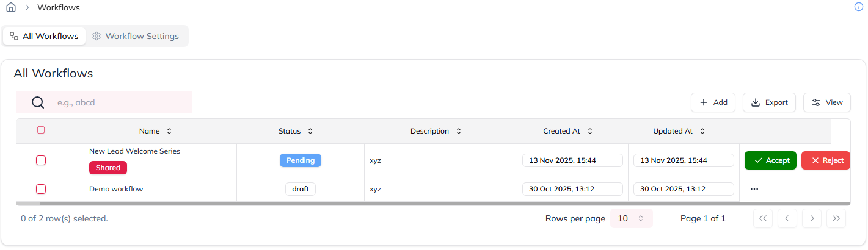
Task: Click the search magnifier icon
Action: point(38,102)
